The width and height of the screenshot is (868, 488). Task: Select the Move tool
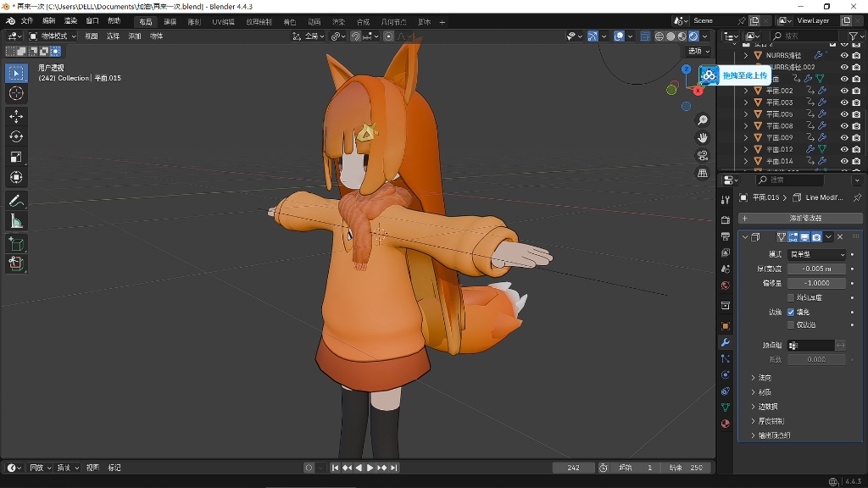pyautogui.click(x=16, y=115)
